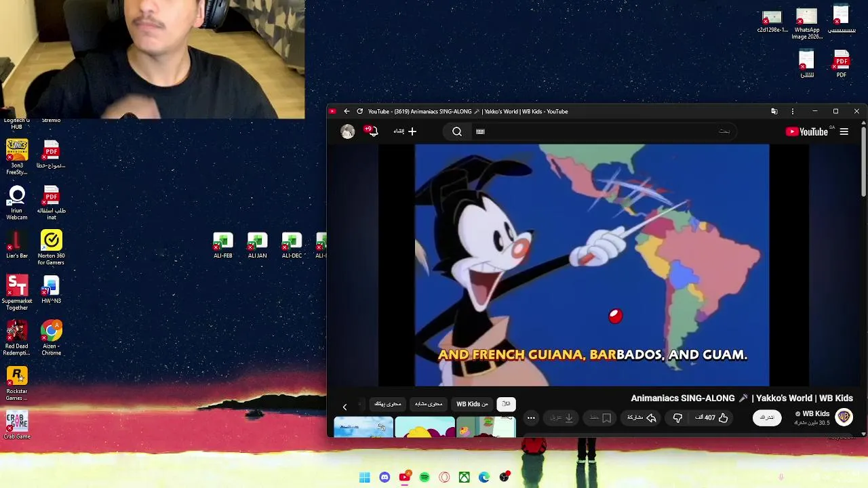The height and width of the screenshot is (488, 868).
Task: Select the ALI-DEC spreadsheet on desktop
Action: click(x=292, y=245)
